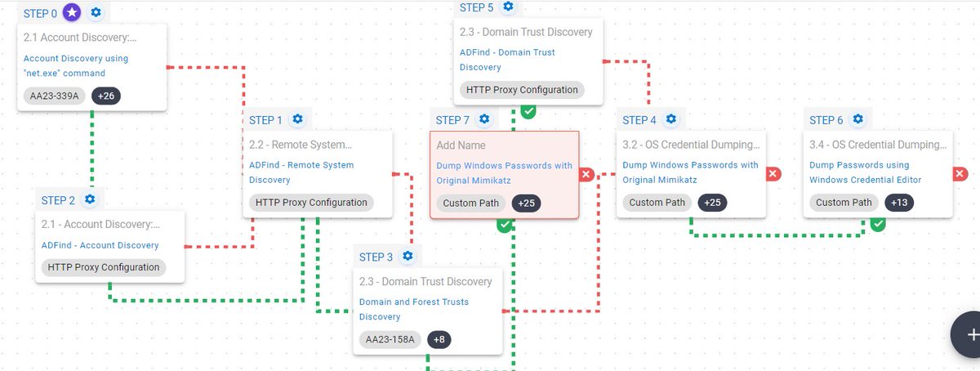Click HTTP Proxy Configuration tag on STEP 5
The width and height of the screenshot is (980, 371).
[x=522, y=90]
